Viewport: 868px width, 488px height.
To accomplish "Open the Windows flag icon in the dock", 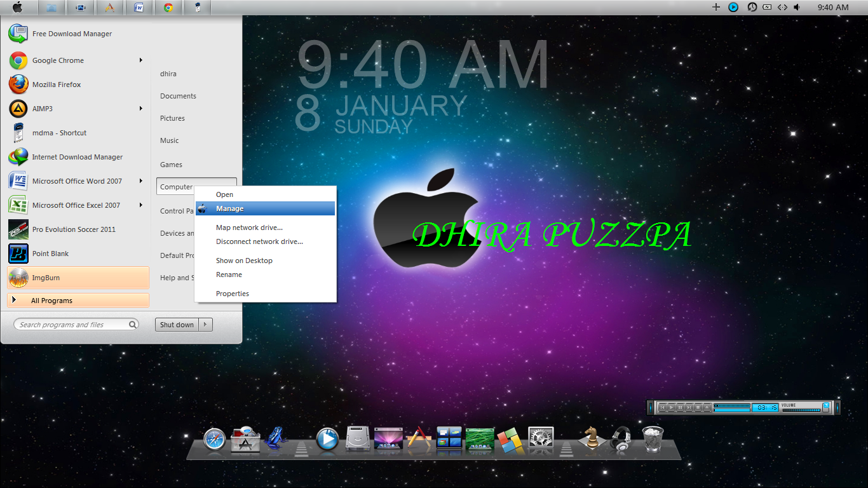I will 509,440.
